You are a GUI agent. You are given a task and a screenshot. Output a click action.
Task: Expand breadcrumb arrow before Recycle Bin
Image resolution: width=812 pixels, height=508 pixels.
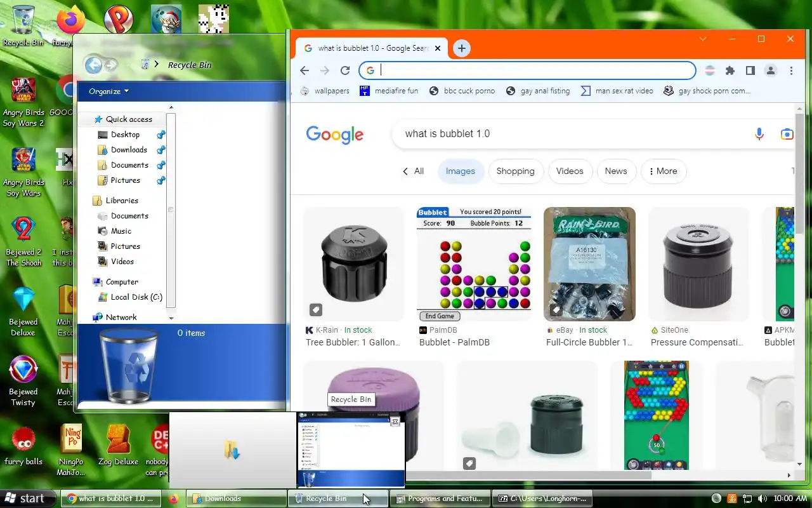(x=157, y=65)
